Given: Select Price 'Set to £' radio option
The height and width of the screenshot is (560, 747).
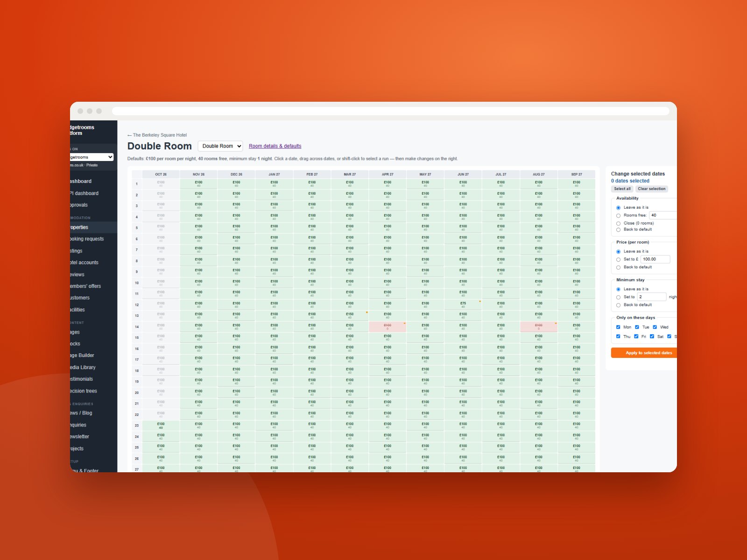Looking at the screenshot, I should (618, 259).
